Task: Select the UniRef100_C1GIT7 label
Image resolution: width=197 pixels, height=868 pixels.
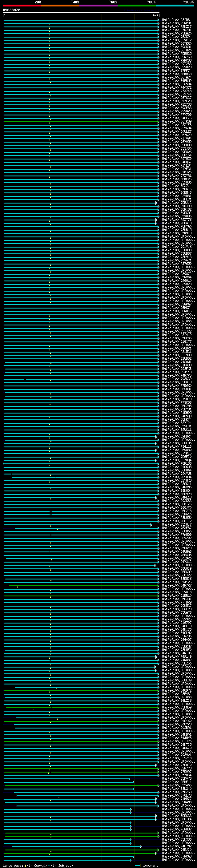Action: tap(177, 341)
